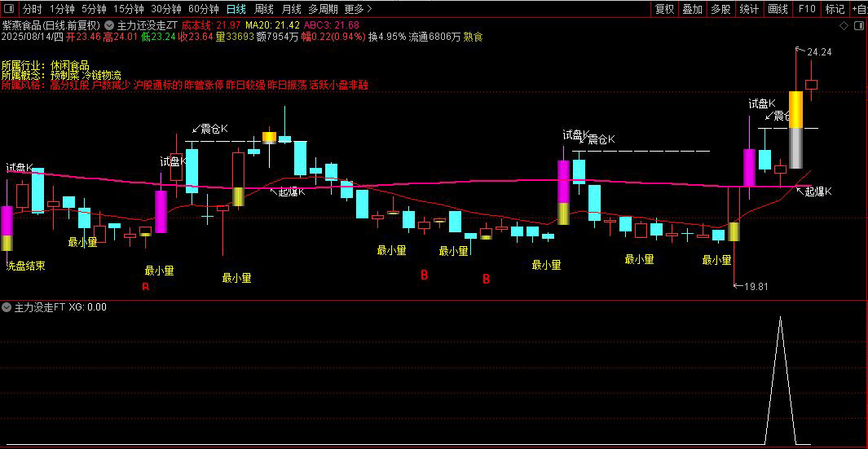Switch to 周线 weekly chart
Image resolution: width=868 pixels, height=449 pixels.
(263, 9)
